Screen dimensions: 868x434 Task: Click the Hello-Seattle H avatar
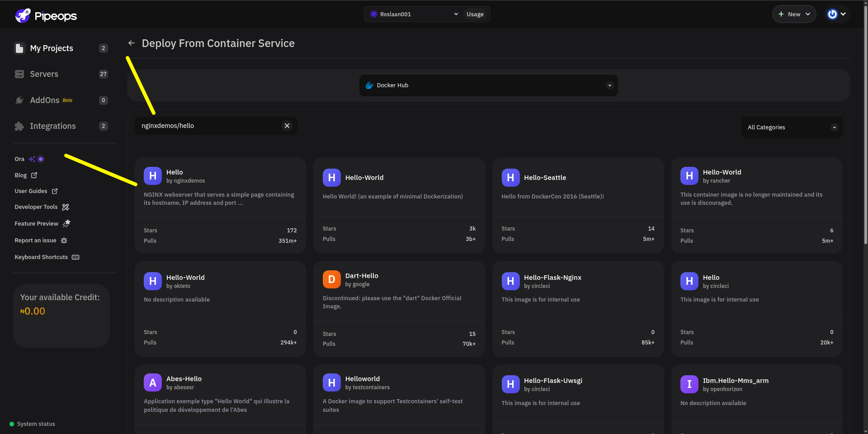click(x=510, y=178)
